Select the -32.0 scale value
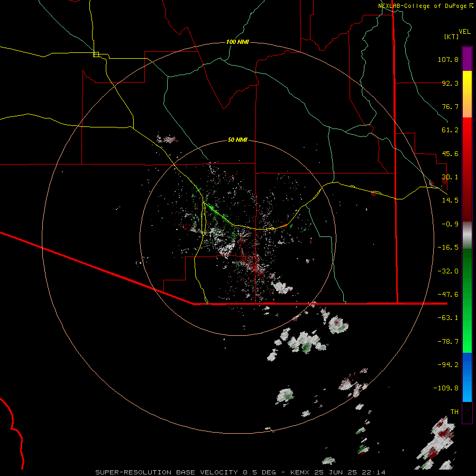This screenshot has height=476, width=476. tap(448, 271)
